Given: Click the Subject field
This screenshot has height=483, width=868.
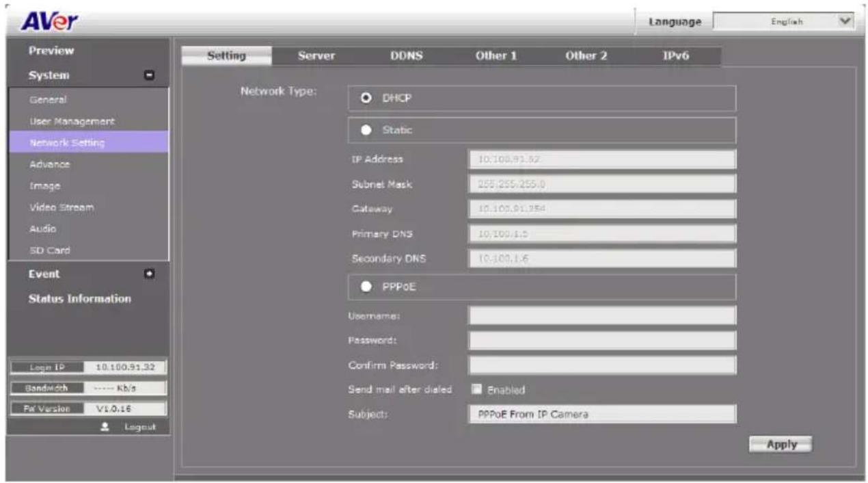Looking at the screenshot, I should (x=602, y=414).
